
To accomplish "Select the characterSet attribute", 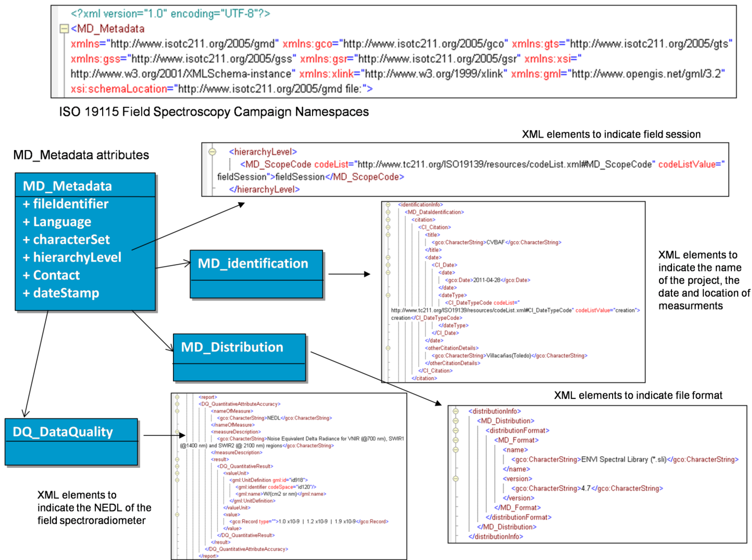I will pos(66,239).
